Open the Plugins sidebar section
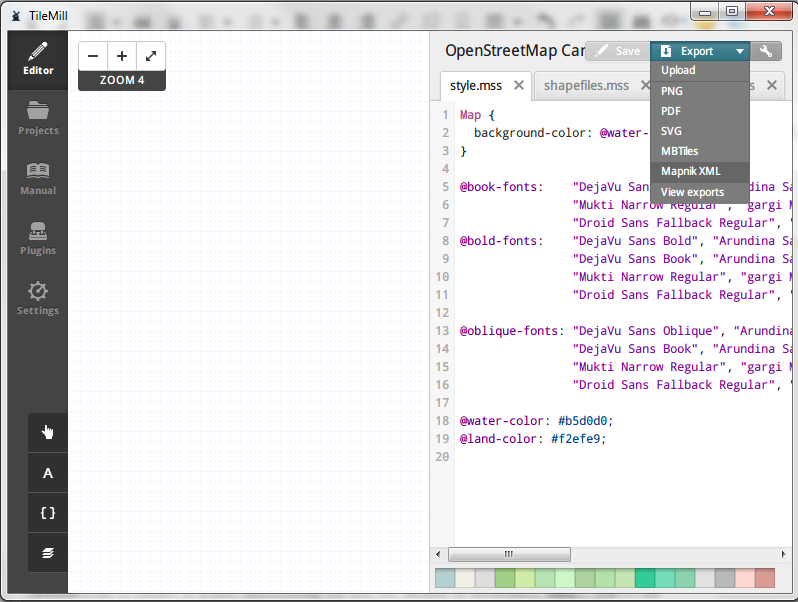This screenshot has height=602, width=798. 38,239
